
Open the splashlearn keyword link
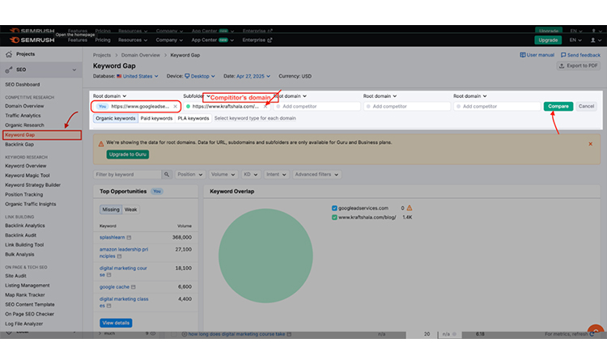click(x=112, y=238)
